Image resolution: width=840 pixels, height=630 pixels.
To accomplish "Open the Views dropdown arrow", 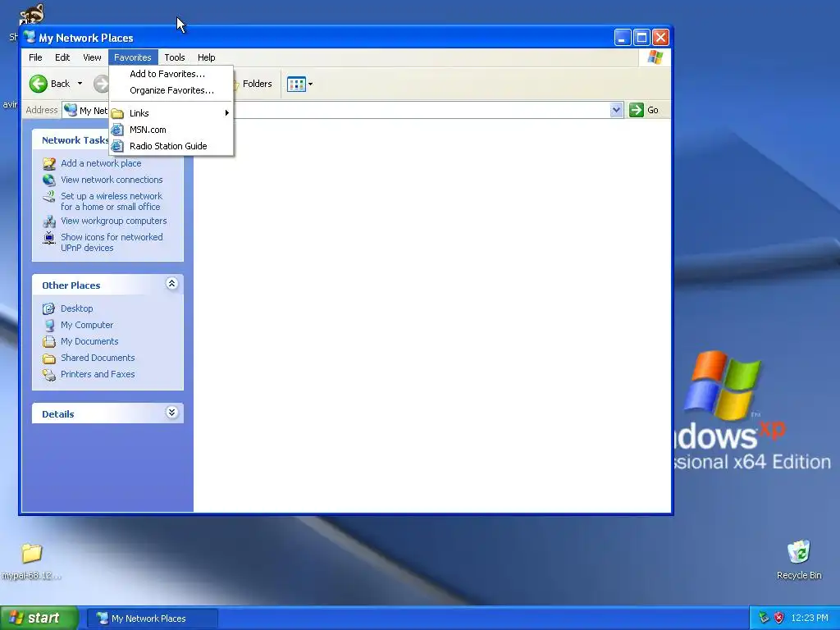I will (x=310, y=84).
